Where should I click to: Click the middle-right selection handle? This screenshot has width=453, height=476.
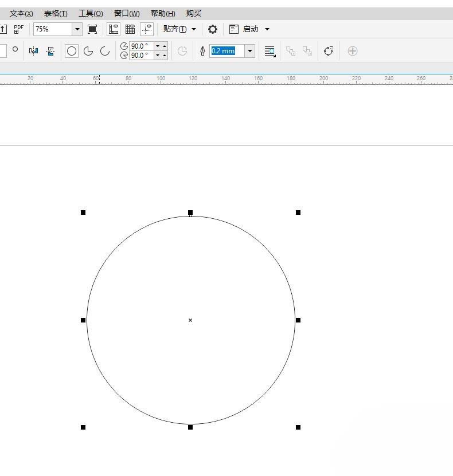(298, 320)
